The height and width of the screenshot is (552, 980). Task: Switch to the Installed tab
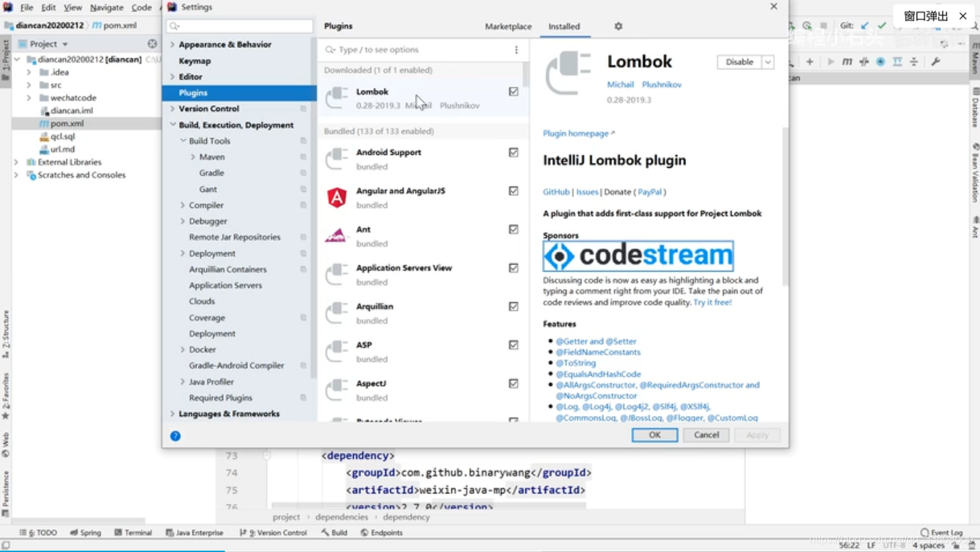[564, 26]
